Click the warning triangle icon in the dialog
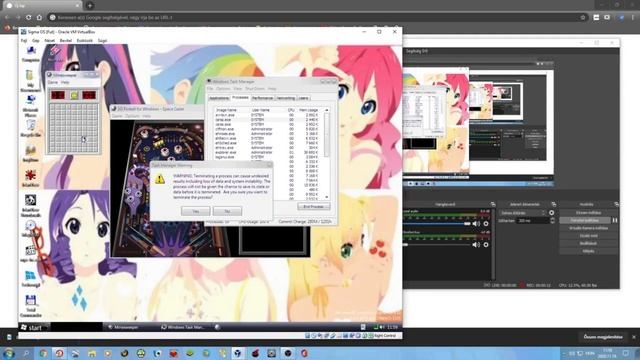Image resolution: width=640 pixels, height=360 pixels. [x=160, y=179]
